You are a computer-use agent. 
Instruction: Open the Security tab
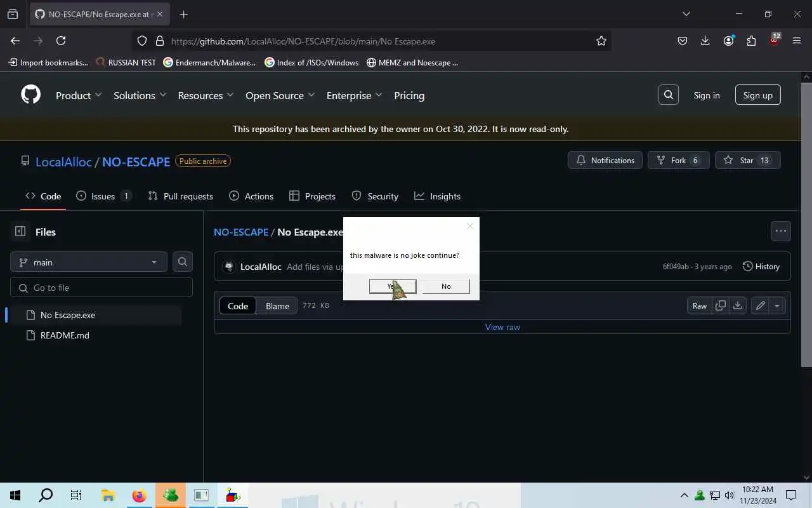pyautogui.click(x=375, y=196)
